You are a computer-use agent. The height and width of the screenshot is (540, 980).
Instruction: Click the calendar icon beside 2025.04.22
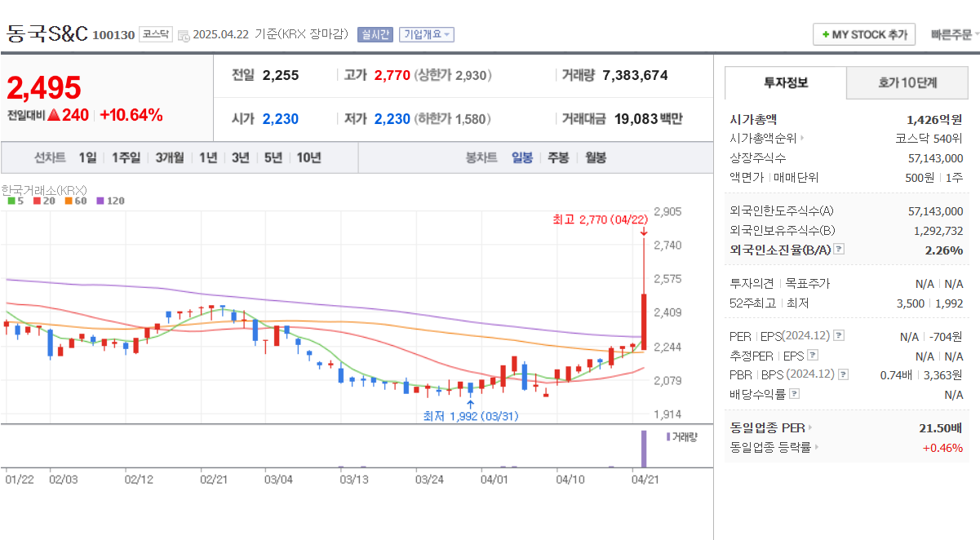click(184, 34)
